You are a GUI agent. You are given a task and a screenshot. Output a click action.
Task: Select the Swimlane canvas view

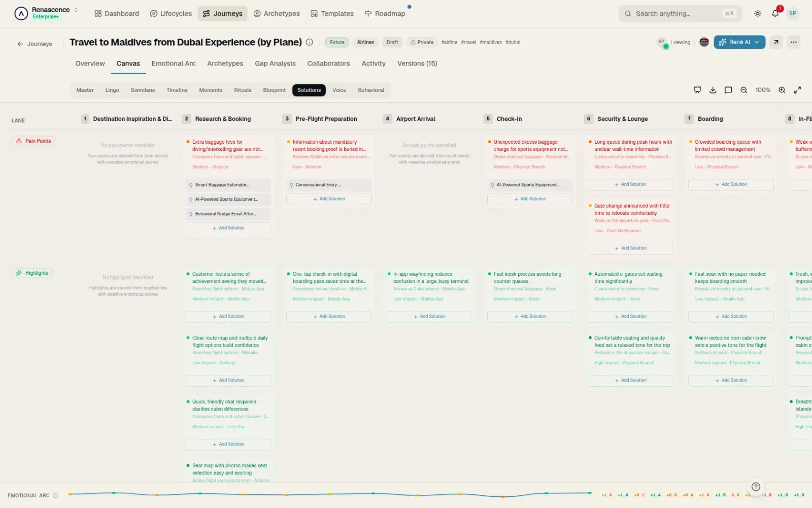point(143,90)
